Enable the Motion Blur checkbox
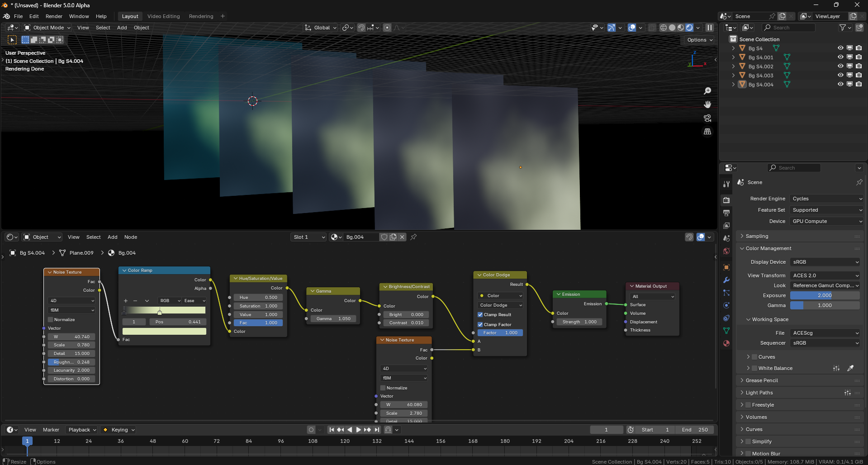The image size is (868, 465). tap(748, 453)
